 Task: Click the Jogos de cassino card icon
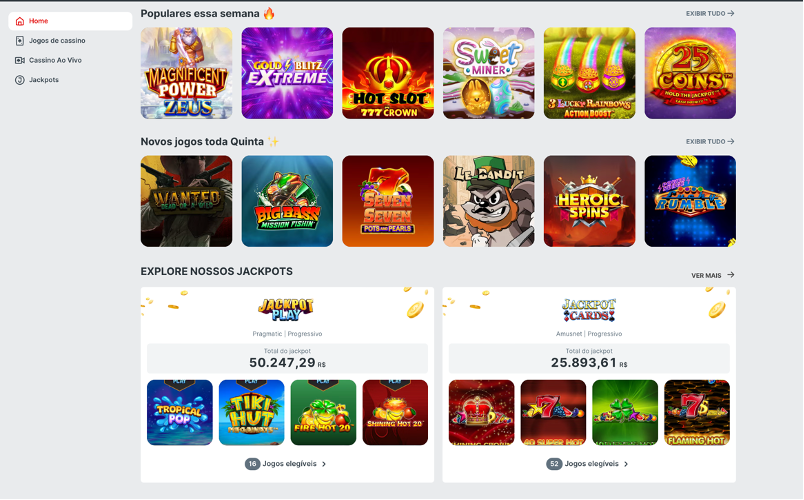(20, 41)
